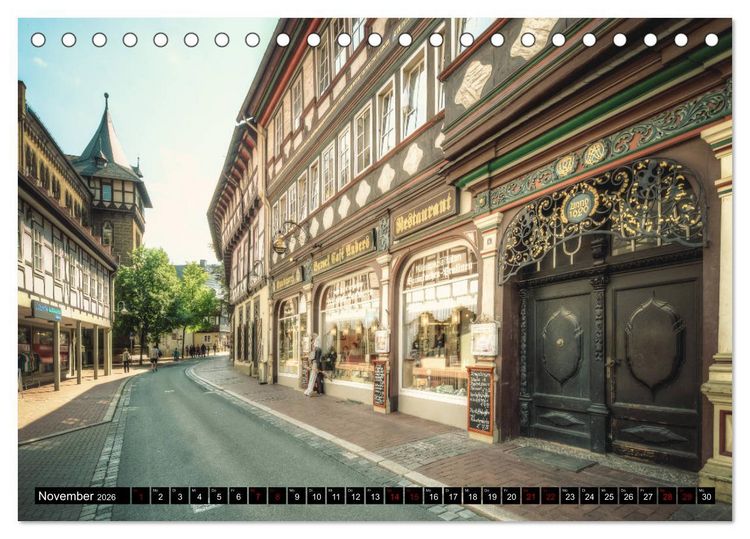Select day 18 in the calendar strip
The image size is (750, 539).
point(473,495)
